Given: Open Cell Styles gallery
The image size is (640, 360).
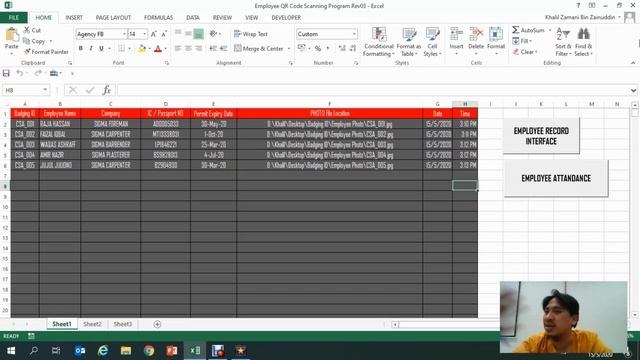Looking at the screenshot, I should pyautogui.click(x=432, y=42).
